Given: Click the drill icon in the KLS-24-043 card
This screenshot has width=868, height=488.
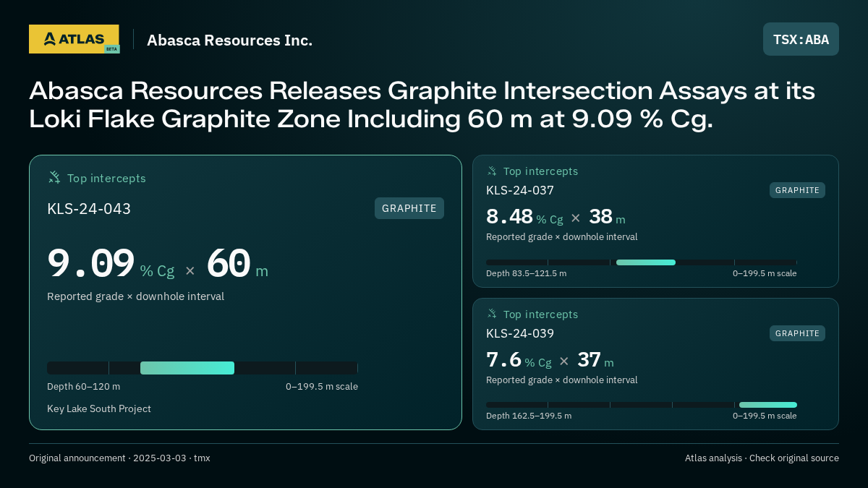Looking at the screenshot, I should (x=54, y=177).
